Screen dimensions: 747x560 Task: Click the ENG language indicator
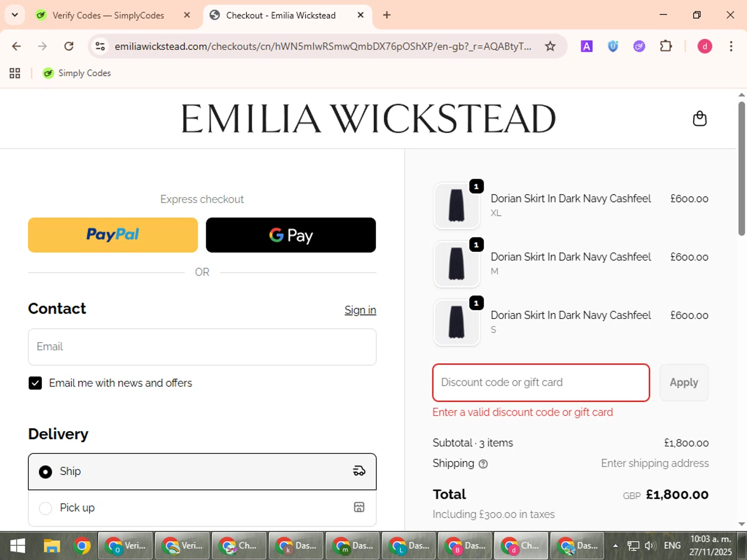pos(672,546)
